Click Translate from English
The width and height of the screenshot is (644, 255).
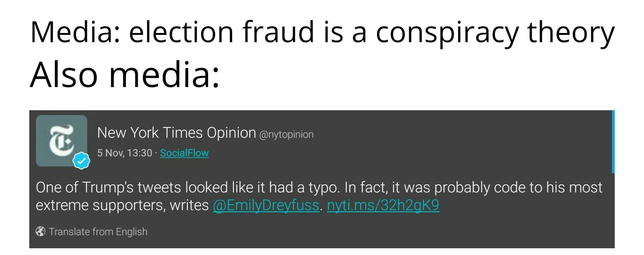click(98, 232)
